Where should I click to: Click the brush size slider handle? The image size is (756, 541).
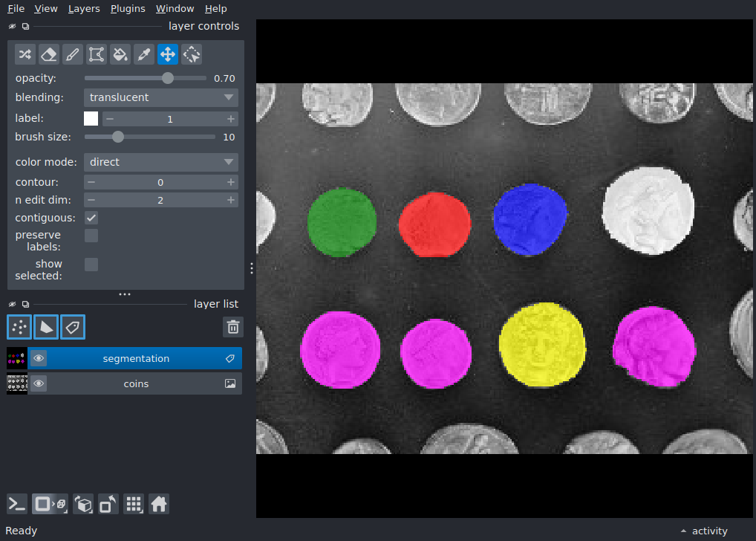pyautogui.click(x=117, y=137)
